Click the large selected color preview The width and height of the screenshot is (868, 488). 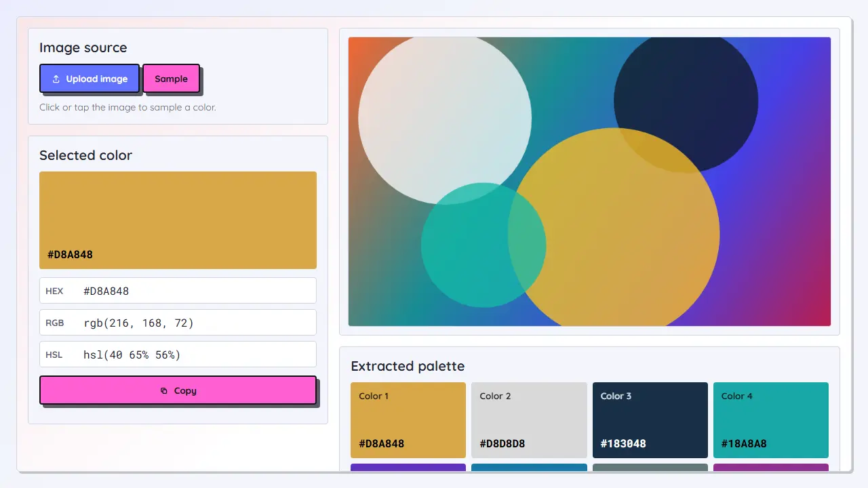178,220
